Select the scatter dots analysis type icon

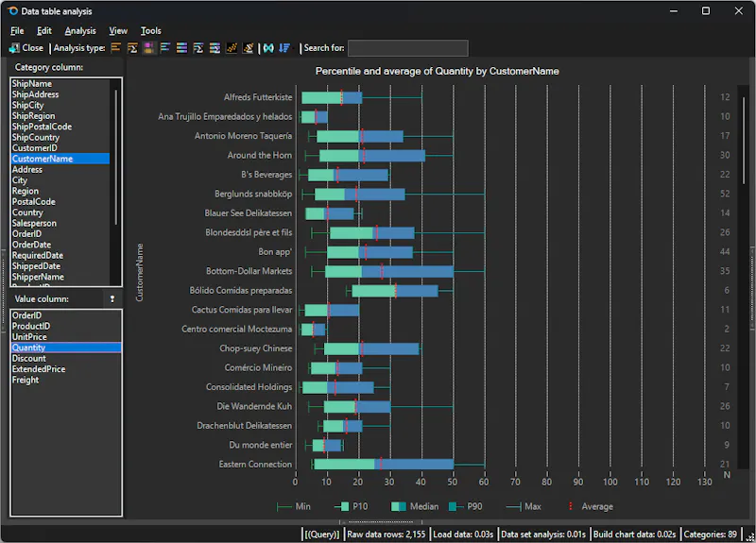coord(232,48)
